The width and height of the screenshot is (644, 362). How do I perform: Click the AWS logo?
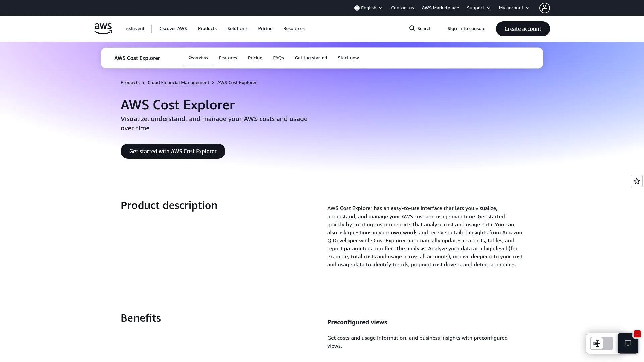point(103,29)
